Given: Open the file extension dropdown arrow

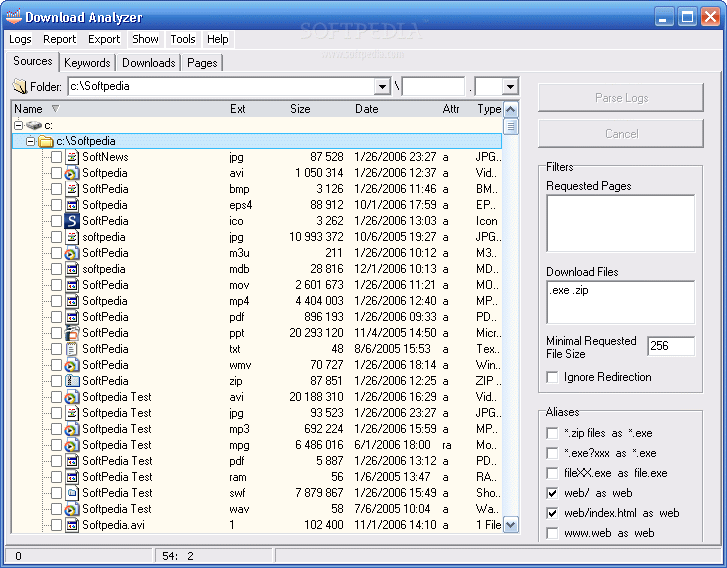Looking at the screenshot, I should (510, 86).
